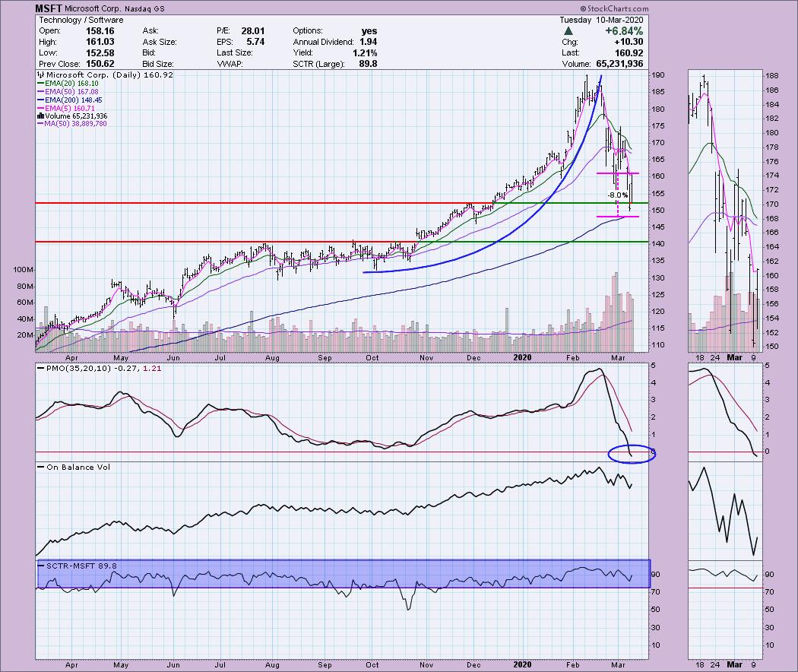This screenshot has width=798, height=672.
Task: Click the 100M volume axis label
Action: click(x=24, y=269)
